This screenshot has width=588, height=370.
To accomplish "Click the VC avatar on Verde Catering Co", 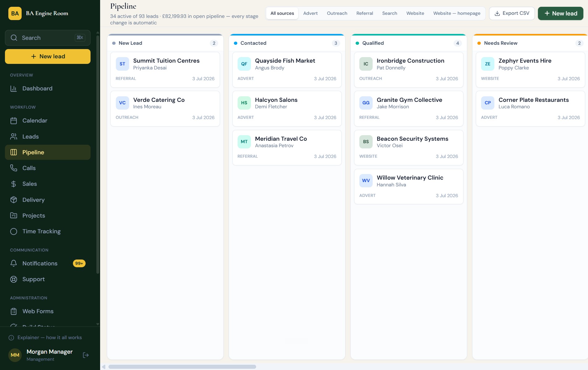I will coord(122,103).
